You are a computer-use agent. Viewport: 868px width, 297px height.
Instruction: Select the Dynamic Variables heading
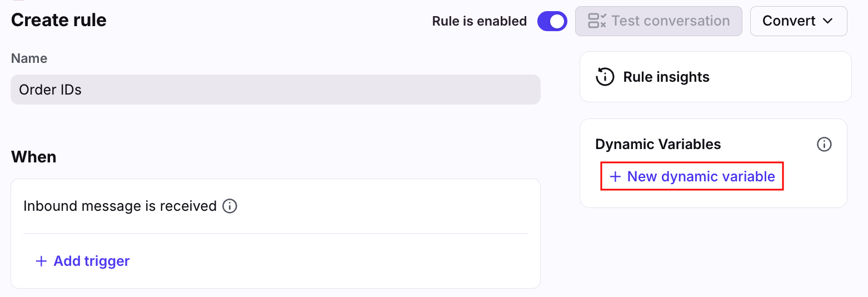coord(658,145)
